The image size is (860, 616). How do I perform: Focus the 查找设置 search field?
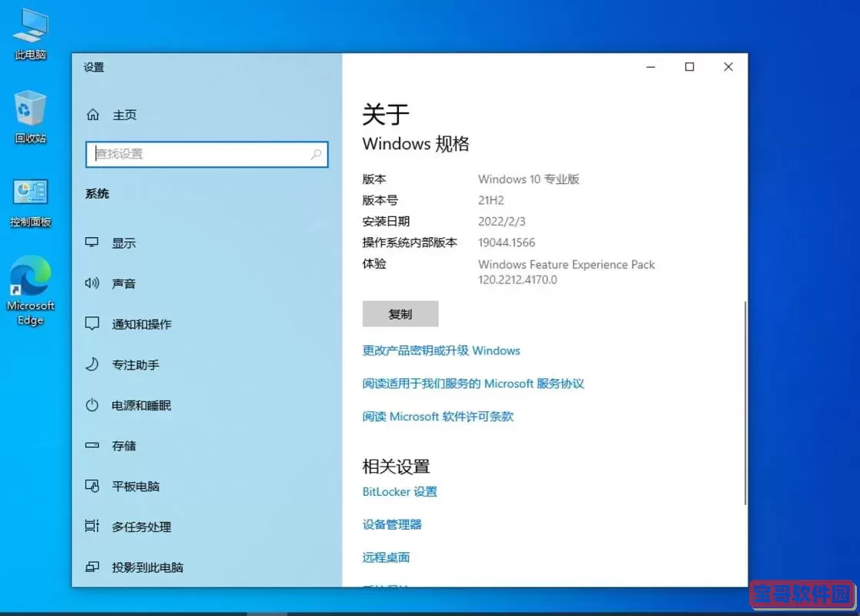click(x=207, y=154)
